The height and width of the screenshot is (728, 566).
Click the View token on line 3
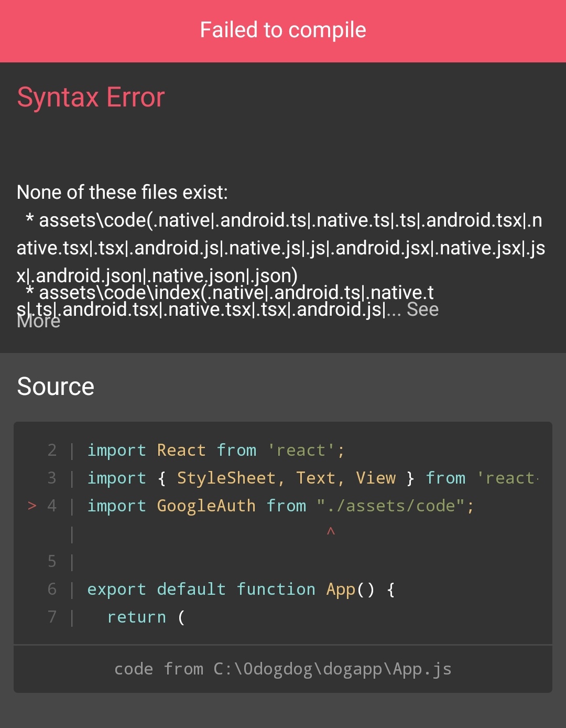coord(376,478)
